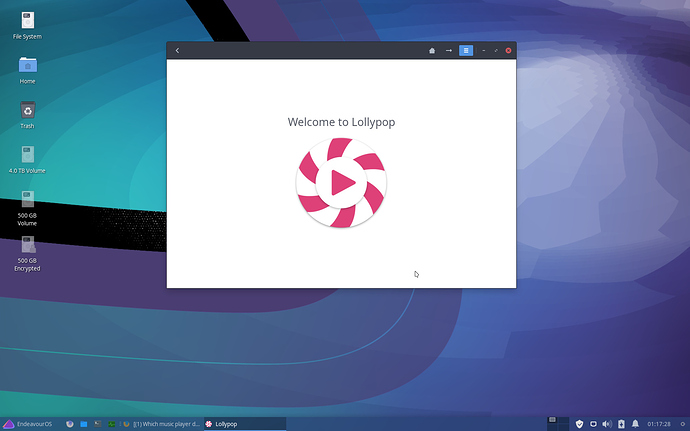Viewport: 690px width, 431px height.
Task: Click the shield security tray icon
Action: [579, 424]
